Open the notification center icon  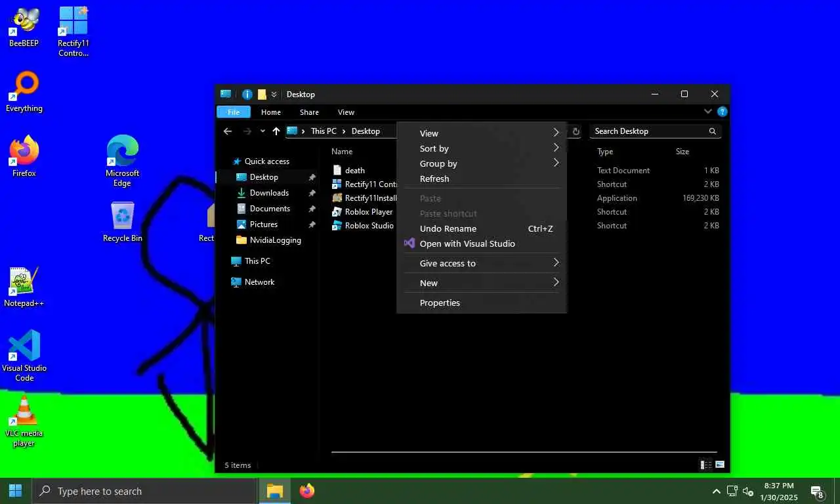818,492
